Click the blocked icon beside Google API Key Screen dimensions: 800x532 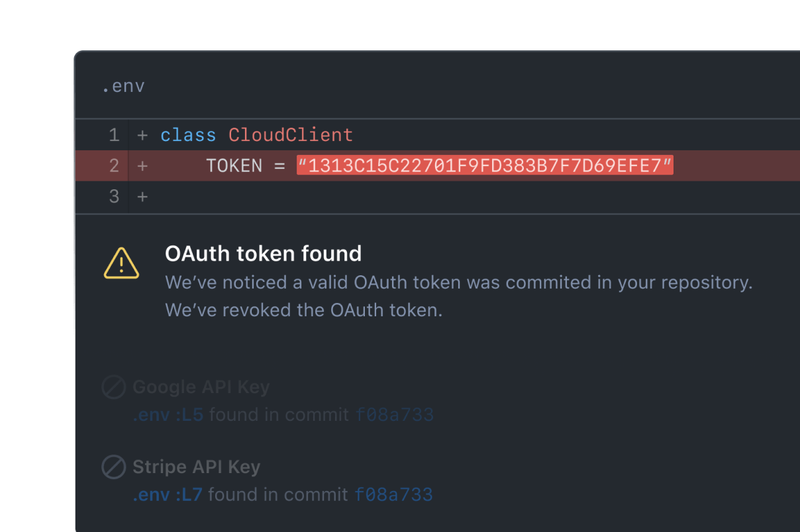tap(113, 387)
